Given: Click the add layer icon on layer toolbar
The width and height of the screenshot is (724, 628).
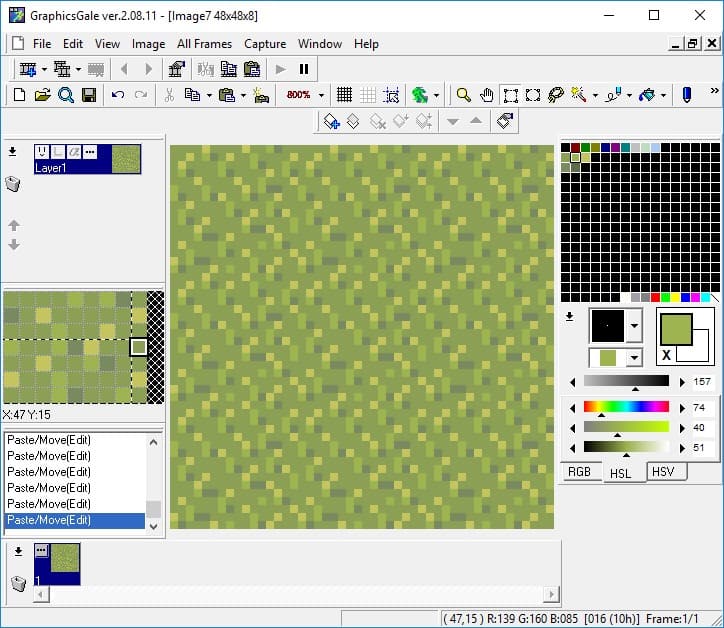Looking at the screenshot, I should click(332, 121).
